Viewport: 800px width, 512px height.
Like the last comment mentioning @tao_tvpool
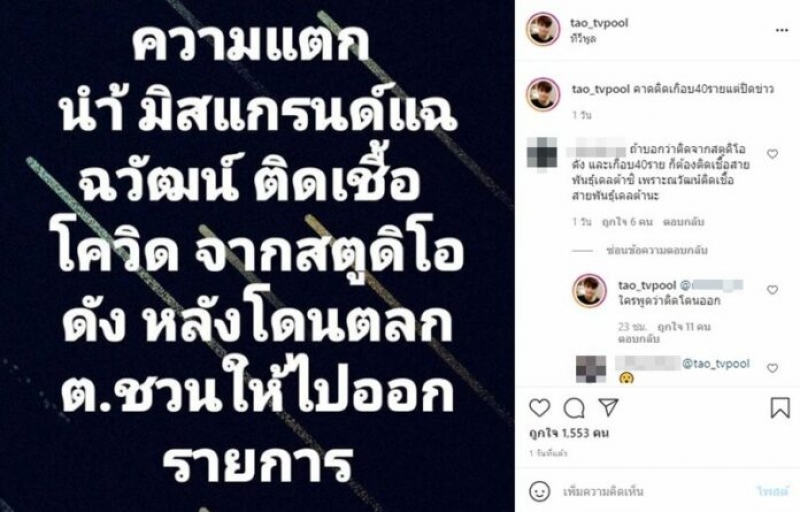click(772, 368)
